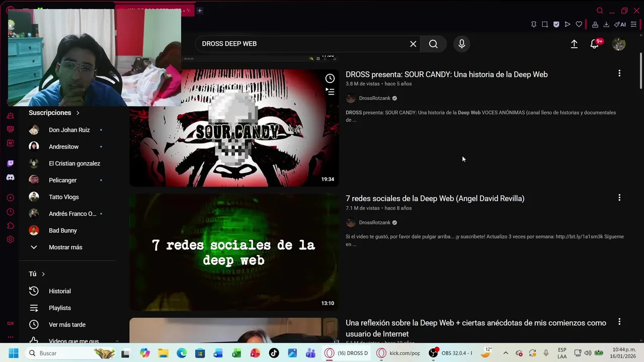Expand the Suscripciones section chevron
The image size is (644, 362).
click(x=77, y=113)
